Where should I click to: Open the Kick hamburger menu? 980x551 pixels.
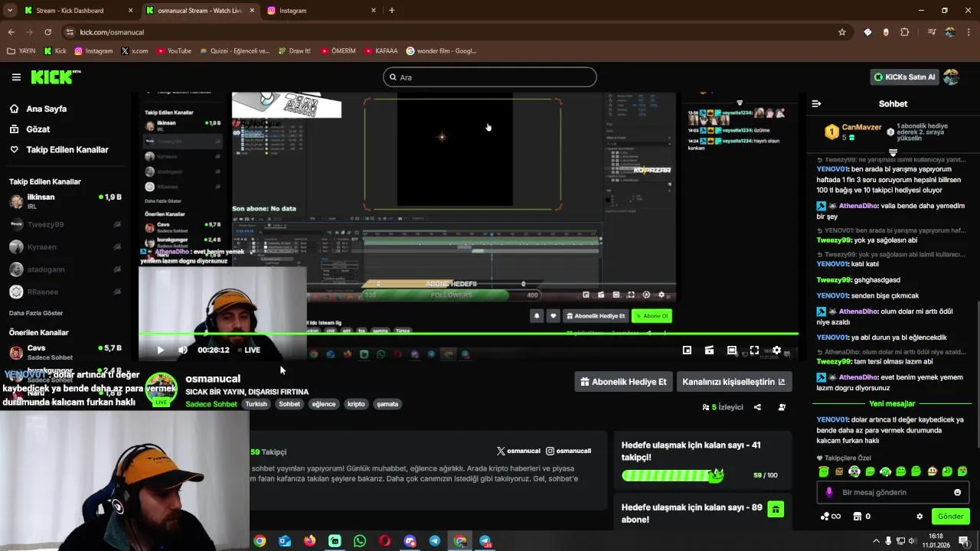(x=16, y=77)
